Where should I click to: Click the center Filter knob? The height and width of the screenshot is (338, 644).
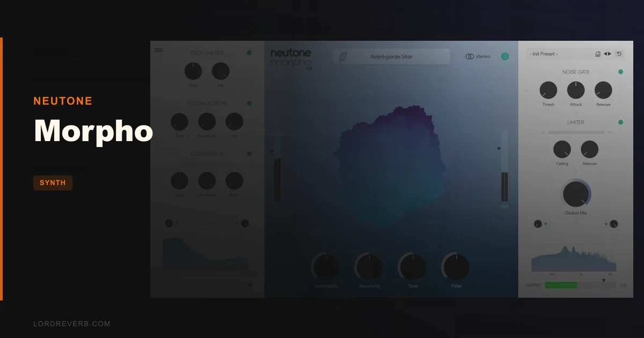[x=456, y=267]
